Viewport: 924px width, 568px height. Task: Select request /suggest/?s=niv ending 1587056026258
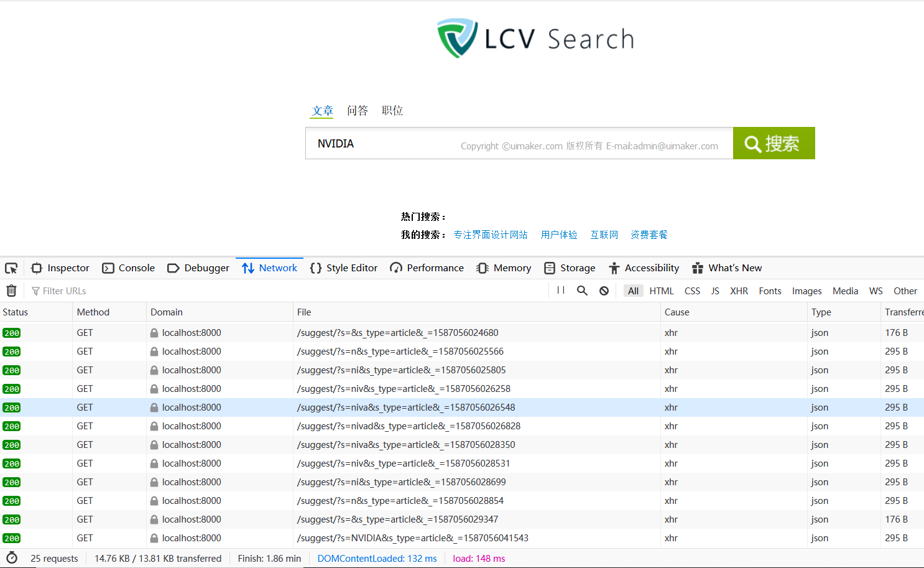462,389
